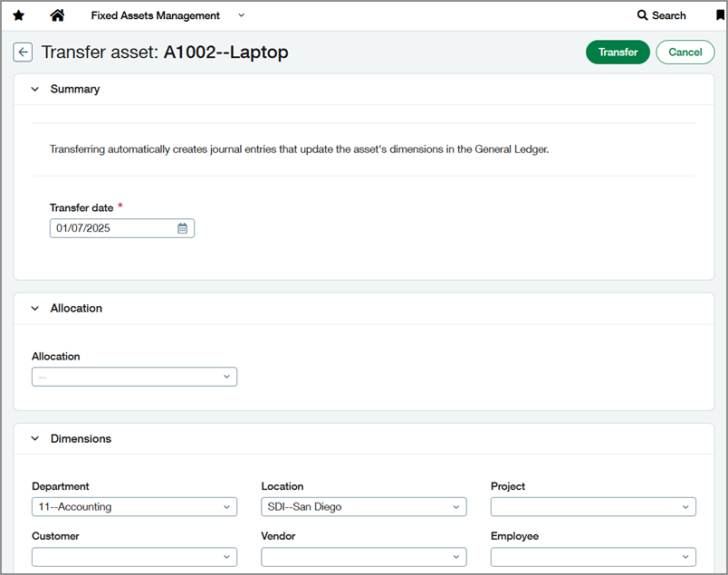728x575 pixels.
Task: Click the Cancel button
Action: click(685, 52)
